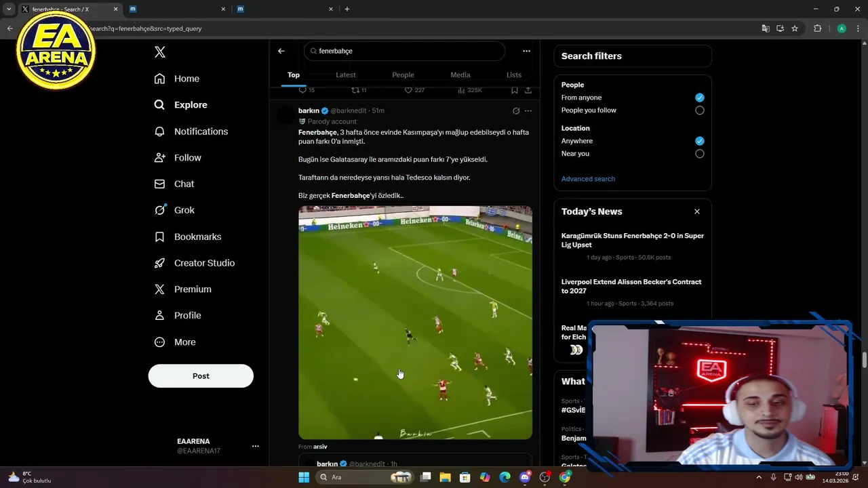Bookmark the tweet above barkın's post
The width and height of the screenshot is (868, 488).
515,90
